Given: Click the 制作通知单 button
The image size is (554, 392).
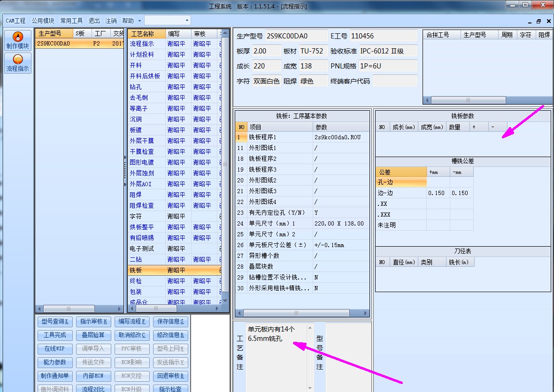Looking at the screenshot, I should coord(55,376).
